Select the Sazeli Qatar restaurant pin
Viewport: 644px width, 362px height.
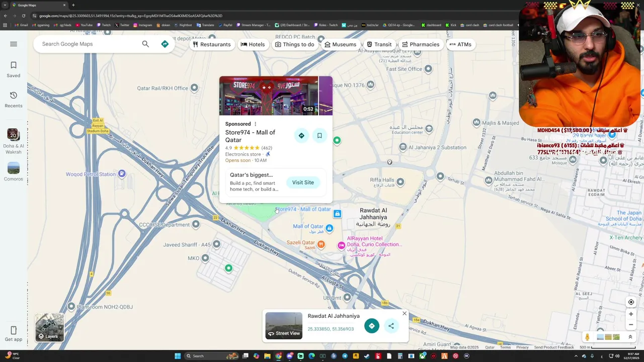(x=321, y=244)
